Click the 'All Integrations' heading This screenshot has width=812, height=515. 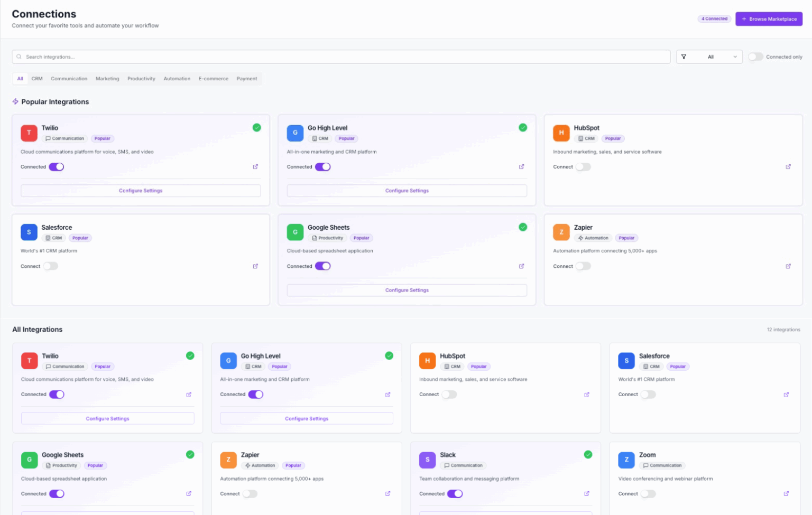click(x=38, y=330)
